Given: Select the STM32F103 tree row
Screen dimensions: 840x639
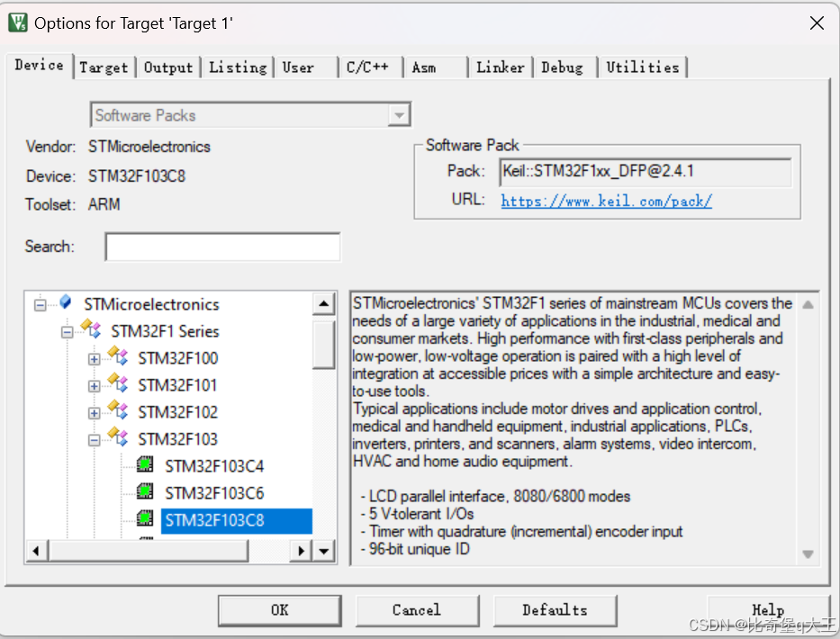Looking at the screenshot, I should coord(178,439).
